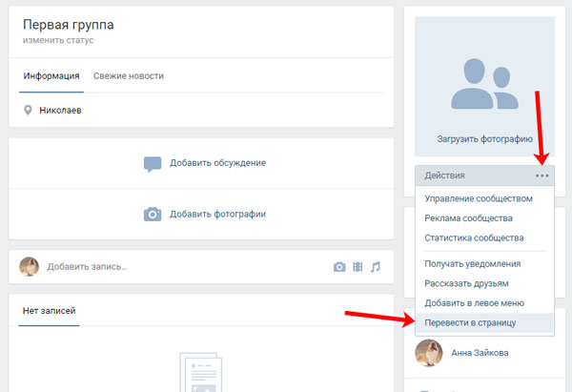Click the speech bubble discussion icon
This screenshot has height=392, width=572.
point(153,163)
